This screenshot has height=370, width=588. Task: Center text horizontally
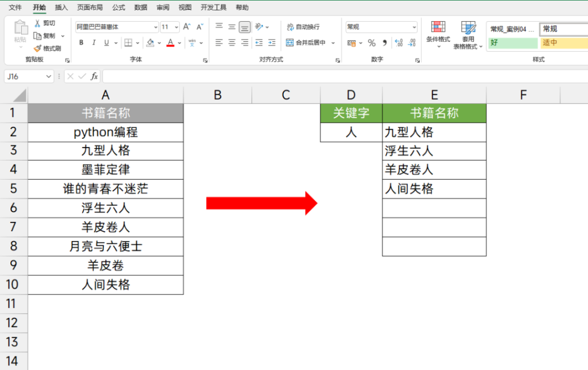coord(232,42)
